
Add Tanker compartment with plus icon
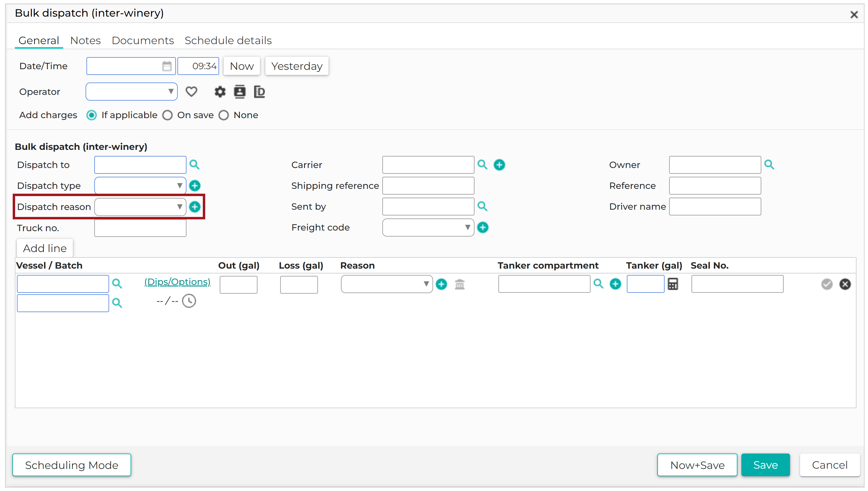coord(615,284)
